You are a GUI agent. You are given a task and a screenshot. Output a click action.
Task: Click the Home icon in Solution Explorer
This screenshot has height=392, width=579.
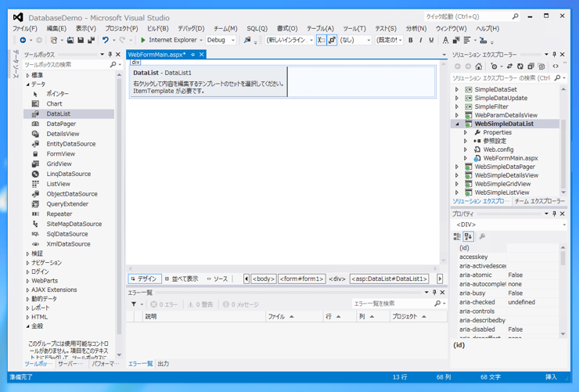479,67
